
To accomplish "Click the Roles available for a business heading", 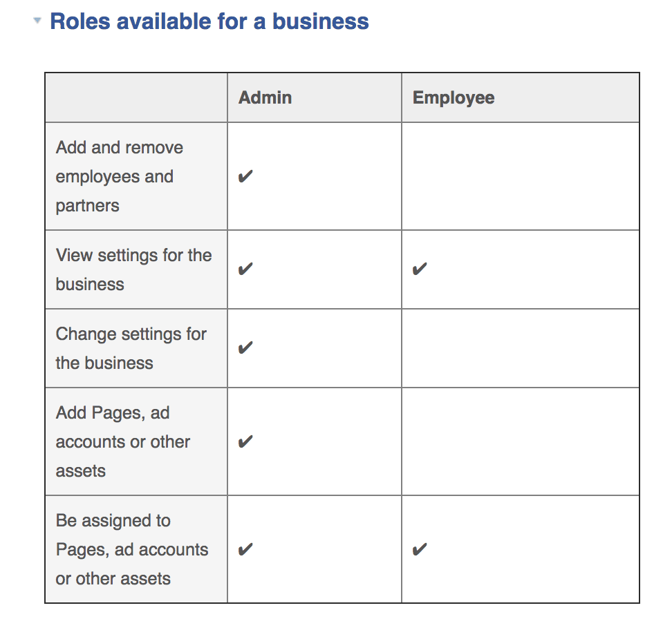I will click(x=209, y=21).
